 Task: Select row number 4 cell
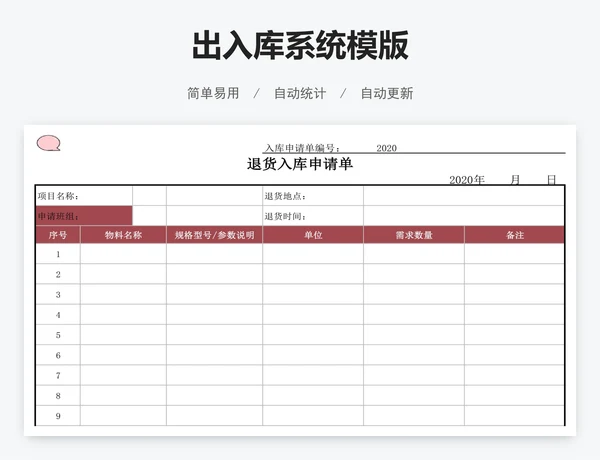pos(58,315)
